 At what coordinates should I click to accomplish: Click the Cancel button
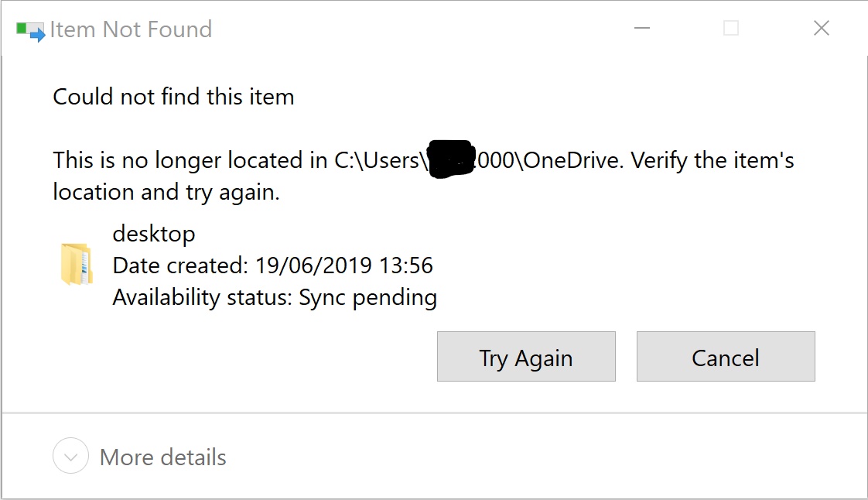pyautogui.click(x=725, y=357)
